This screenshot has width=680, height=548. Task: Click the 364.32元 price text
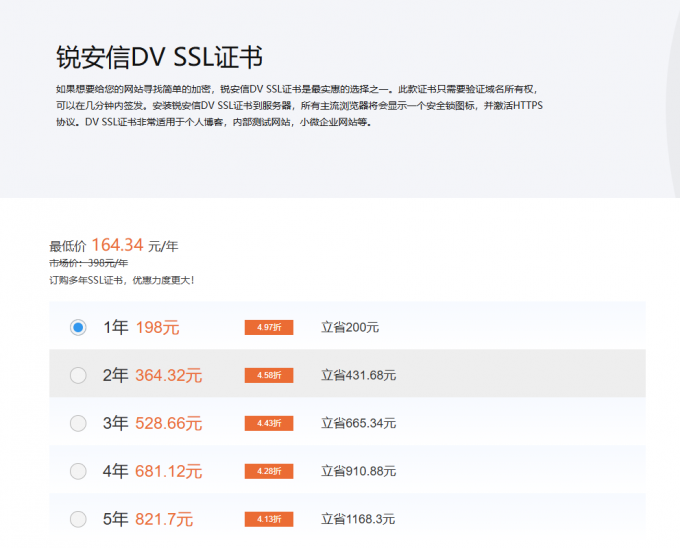(x=169, y=375)
